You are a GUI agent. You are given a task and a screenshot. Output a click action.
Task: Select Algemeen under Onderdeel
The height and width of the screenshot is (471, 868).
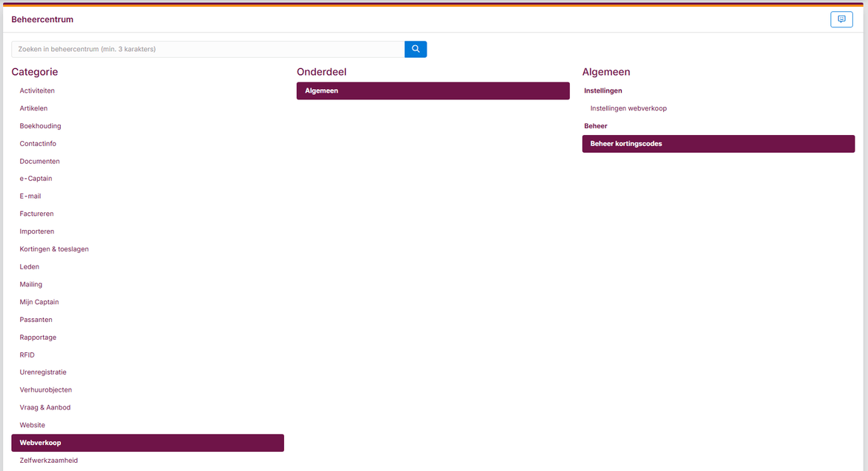433,90
